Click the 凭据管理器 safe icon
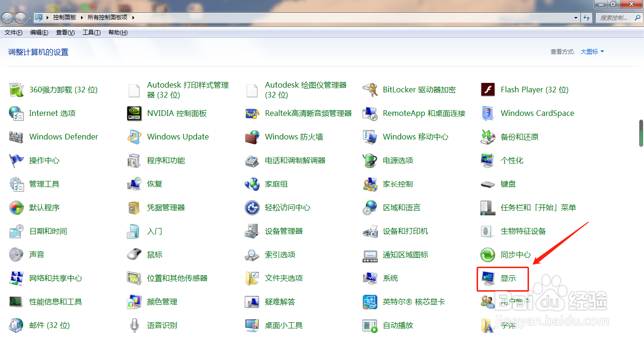644x343 pixels. pos(134,207)
